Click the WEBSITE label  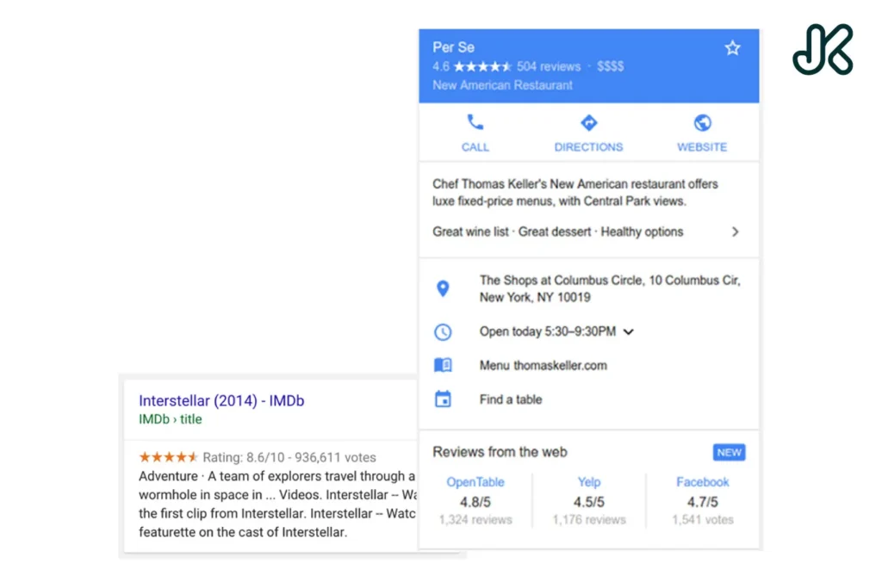pos(702,146)
